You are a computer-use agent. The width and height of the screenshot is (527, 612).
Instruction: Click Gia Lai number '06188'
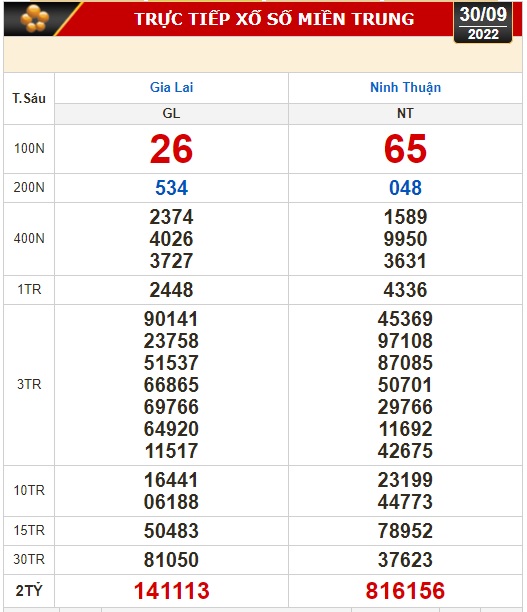click(x=171, y=502)
